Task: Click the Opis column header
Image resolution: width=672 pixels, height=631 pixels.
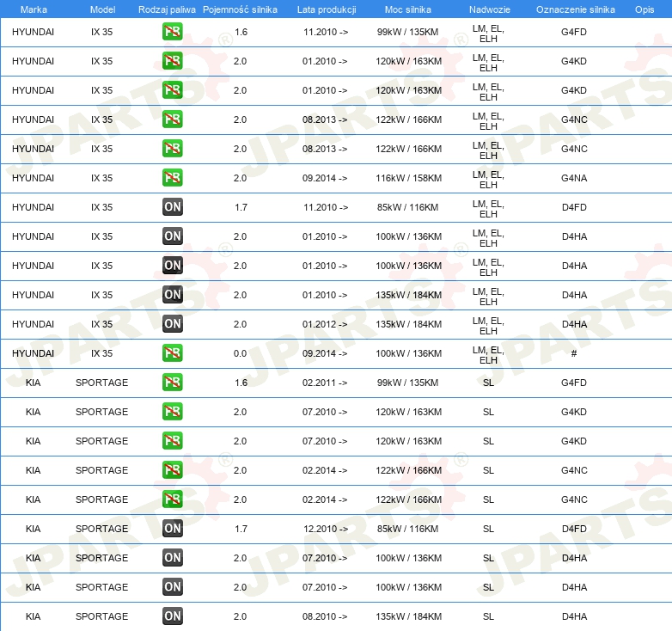Action: pyautogui.click(x=644, y=9)
